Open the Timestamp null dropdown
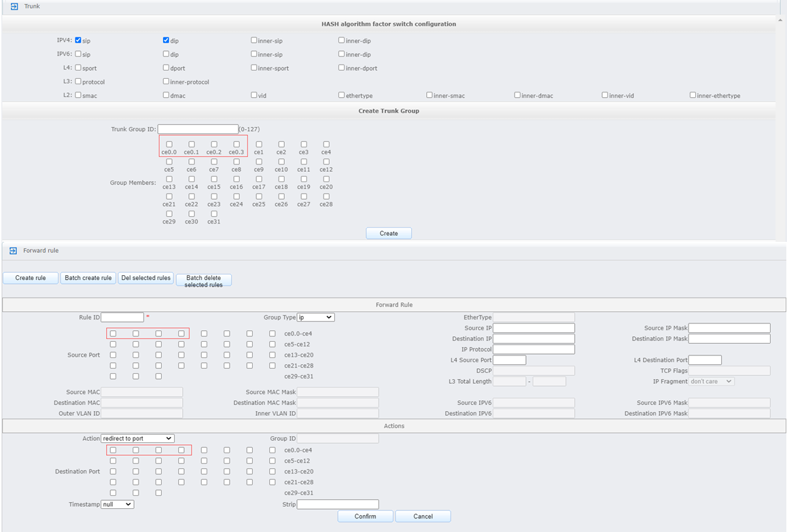Viewport: 787px width, 532px height. pyautogui.click(x=118, y=505)
